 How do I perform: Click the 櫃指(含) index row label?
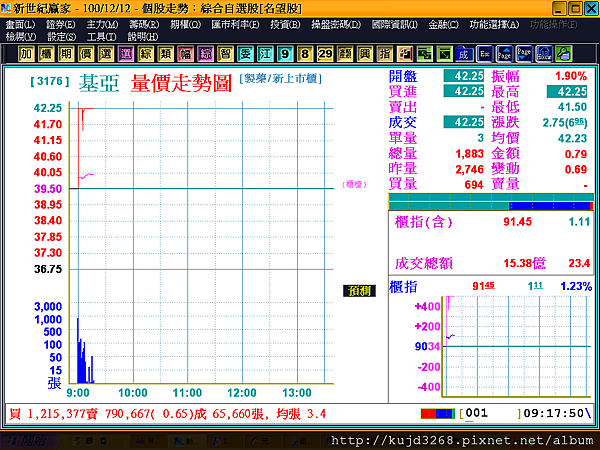pos(423,222)
